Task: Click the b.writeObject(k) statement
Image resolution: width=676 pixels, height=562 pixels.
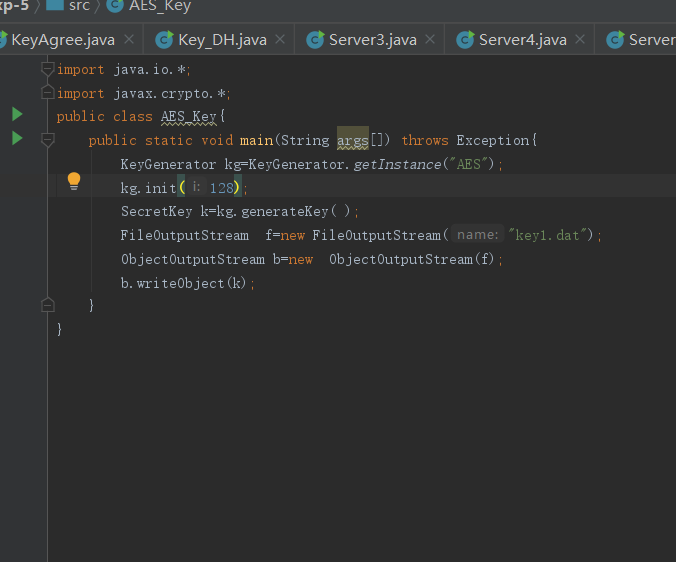Action: (x=188, y=283)
